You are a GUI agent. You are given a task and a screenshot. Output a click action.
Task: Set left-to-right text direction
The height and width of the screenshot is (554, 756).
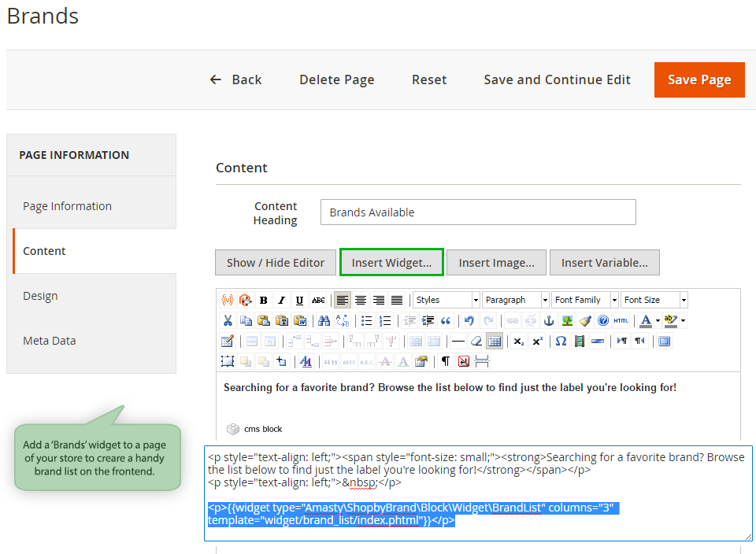click(x=622, y=341)
